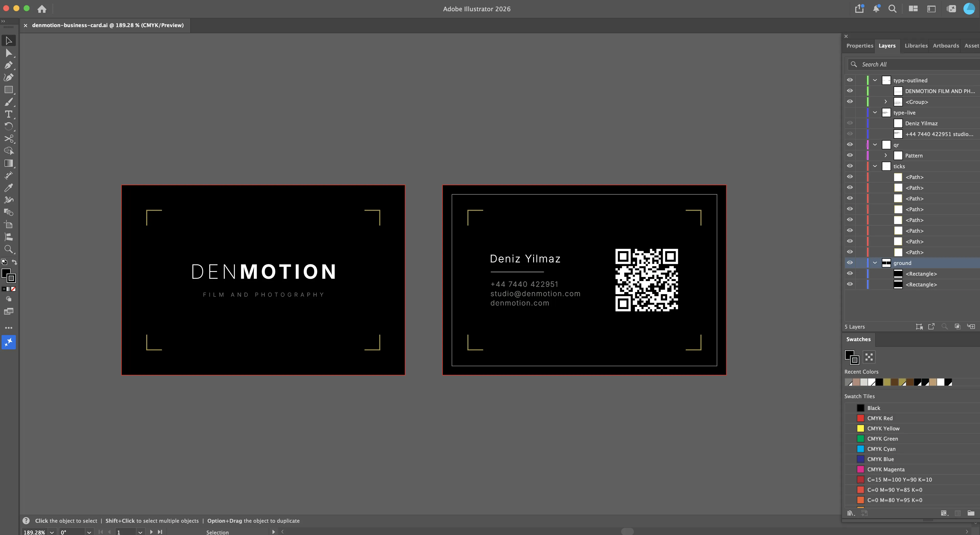Select the Paintbrush tool
This screenshot has width=980, height=535.
click(x=8, y=102)
